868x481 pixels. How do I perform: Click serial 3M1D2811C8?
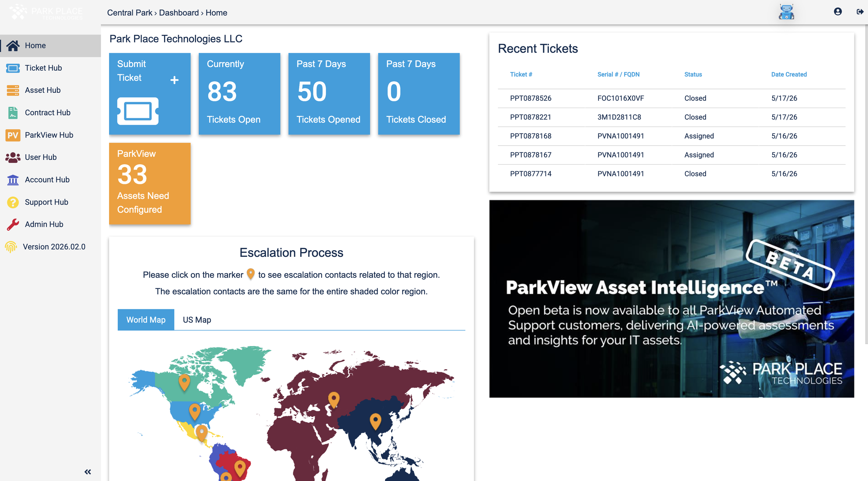tap(619, 117)
